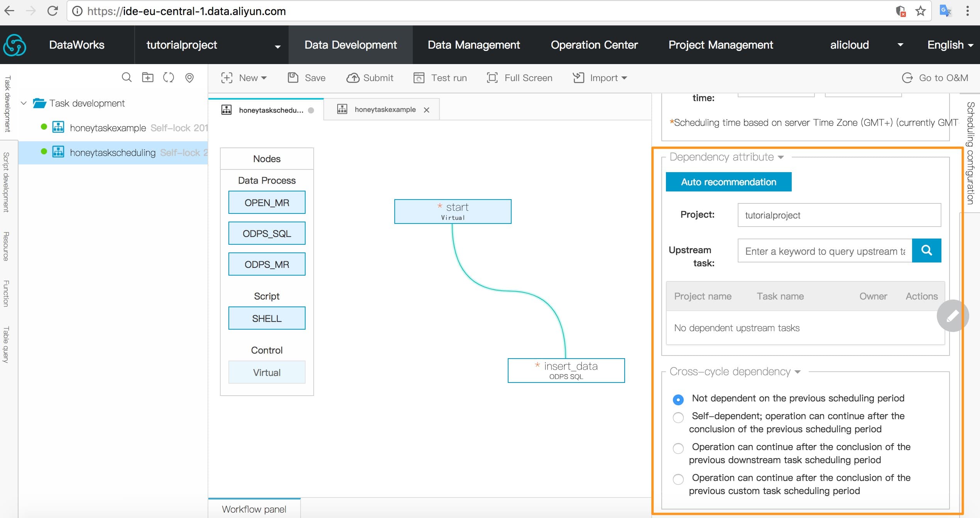This screenshot has height=518, width=980.
Task: Open the Data Development menu
Action: point(350,45)
